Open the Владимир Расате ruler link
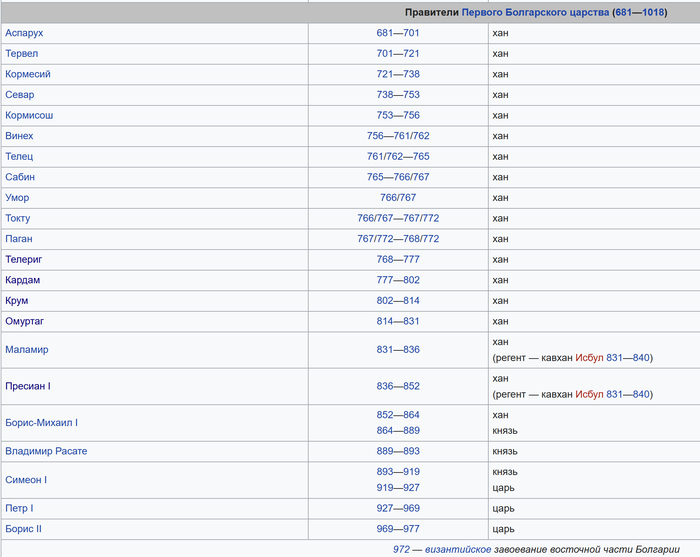Viewport: 700px width, 557px height. pos(46,451)
